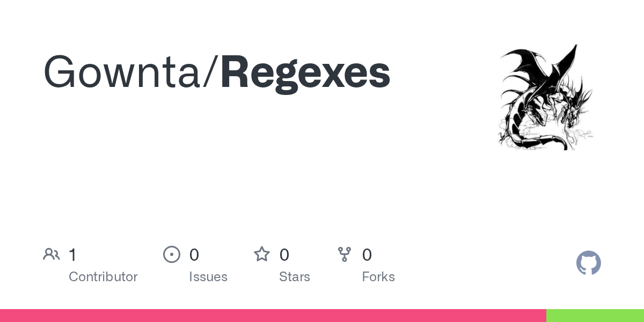
Task: Click the Stars star icon
Action: tap(262, 254)
